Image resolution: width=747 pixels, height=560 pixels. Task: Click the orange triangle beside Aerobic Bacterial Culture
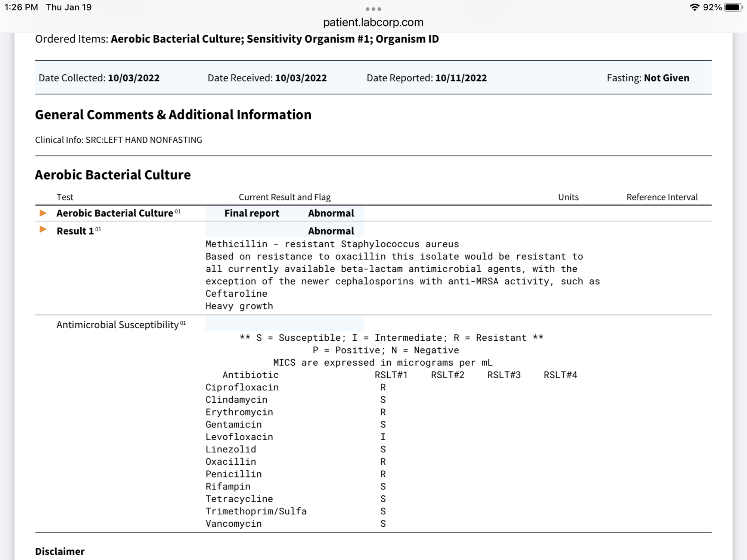coord(43,213)
